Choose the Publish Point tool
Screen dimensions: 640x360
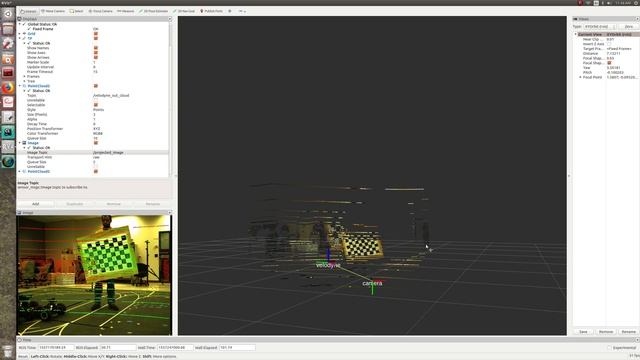click(x=211, y=11)
